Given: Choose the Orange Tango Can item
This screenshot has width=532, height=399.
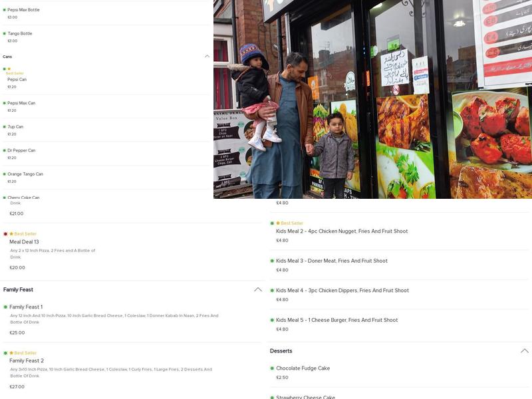Looking at the screenshot, I should 105,178.
